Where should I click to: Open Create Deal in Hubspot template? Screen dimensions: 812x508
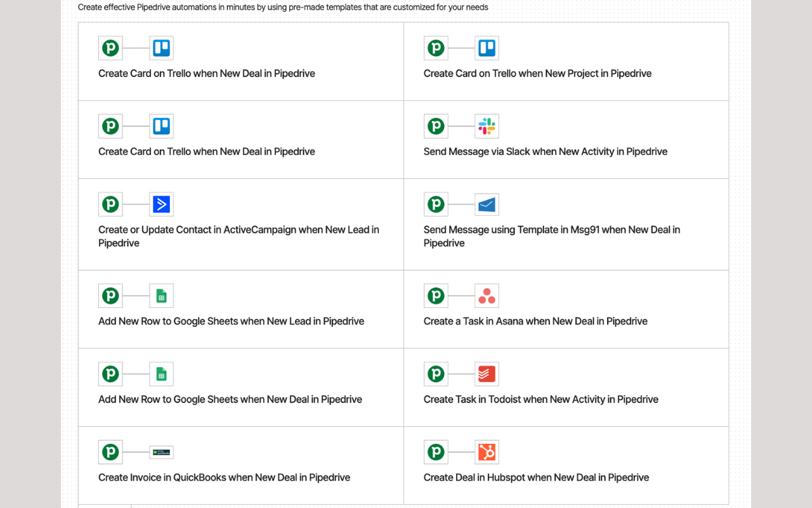566,465
